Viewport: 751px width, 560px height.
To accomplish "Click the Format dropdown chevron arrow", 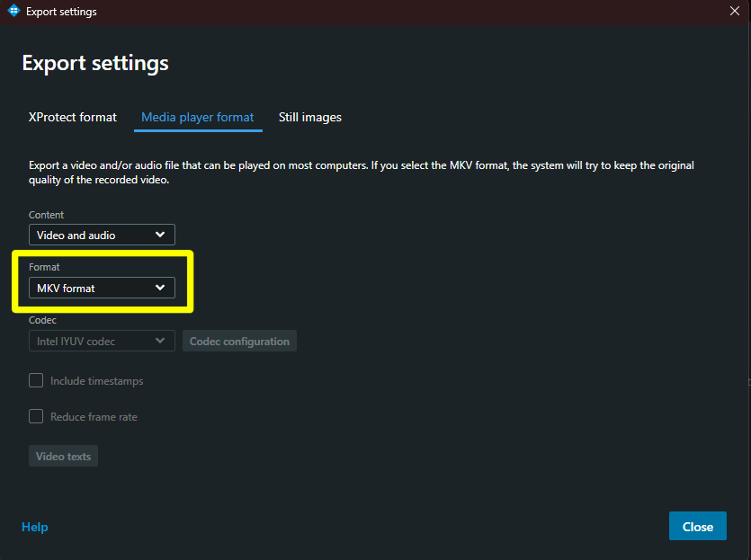I will (x=160, y=288).
